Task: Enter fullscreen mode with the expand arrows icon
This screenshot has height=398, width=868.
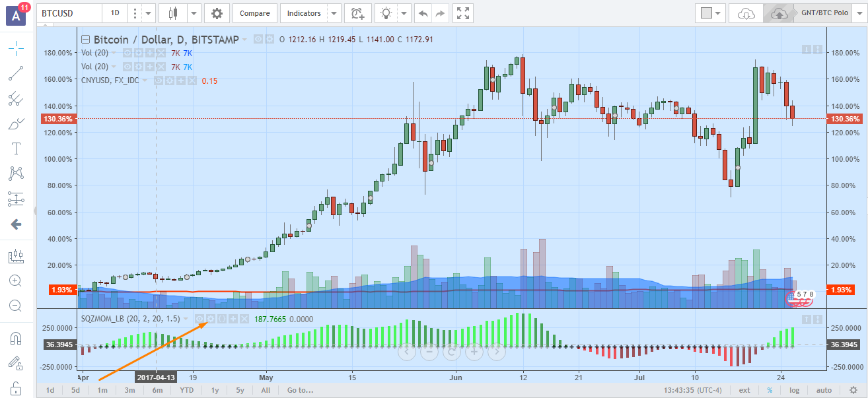Action: point(463,13)
